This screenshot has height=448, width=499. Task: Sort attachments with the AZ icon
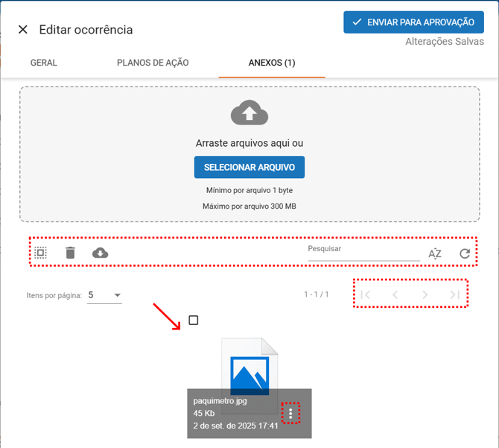[435, 253]
